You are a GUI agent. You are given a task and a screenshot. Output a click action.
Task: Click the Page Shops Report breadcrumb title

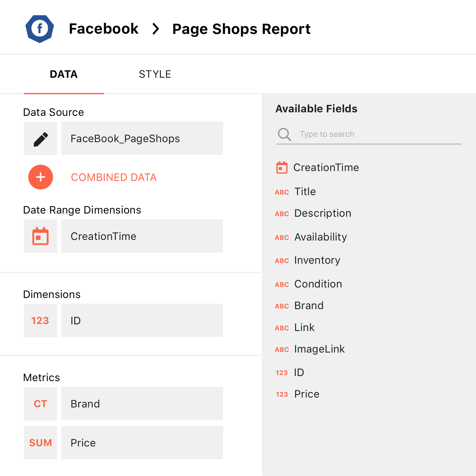[x=241, y=29]
